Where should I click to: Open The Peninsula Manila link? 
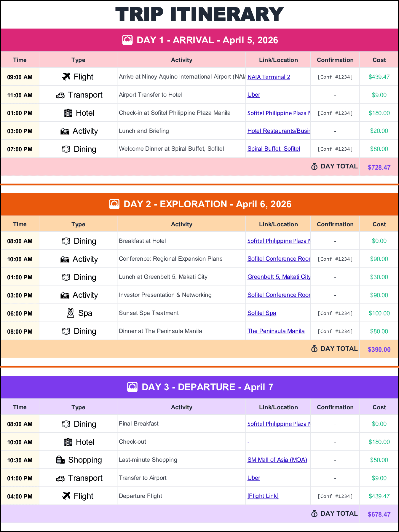(276, 331)
